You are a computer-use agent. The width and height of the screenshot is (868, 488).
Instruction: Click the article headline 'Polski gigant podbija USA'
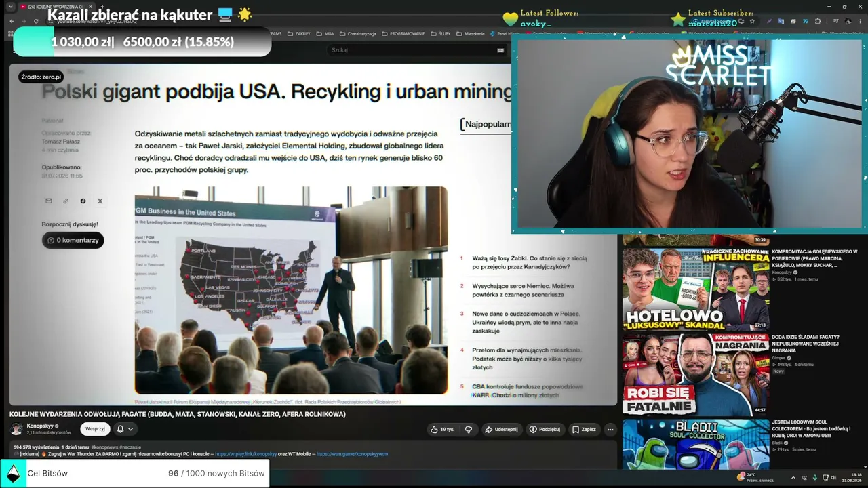(x=277, y=91)
